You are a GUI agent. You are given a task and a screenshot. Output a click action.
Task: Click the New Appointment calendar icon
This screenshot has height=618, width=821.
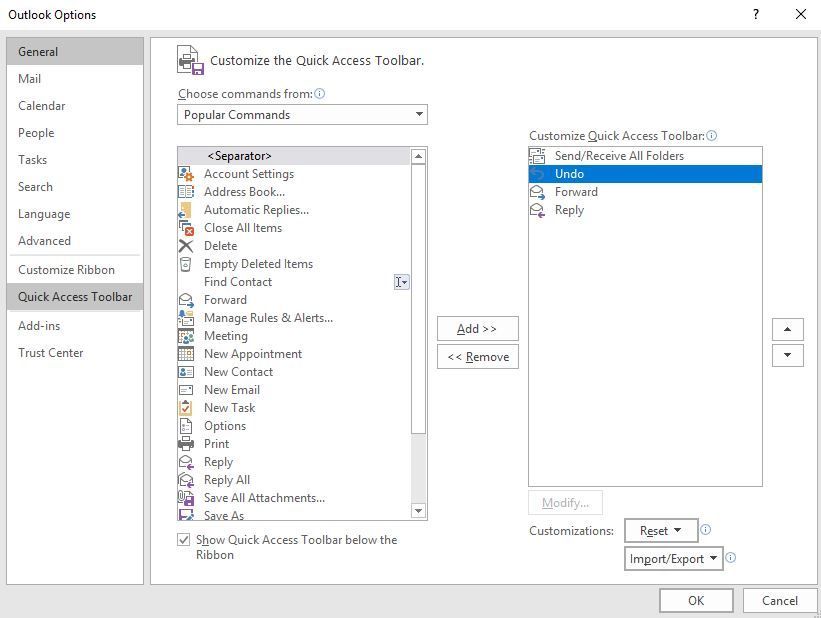[x=186, y=354]
